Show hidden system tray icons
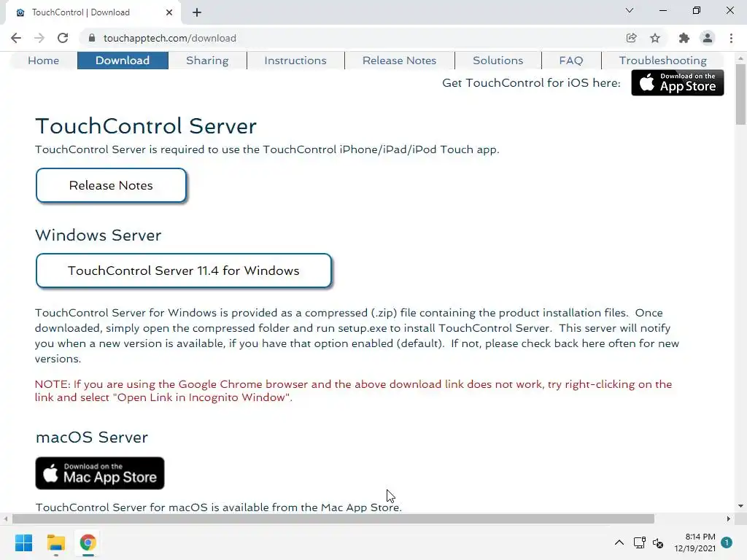 (619, 542)
